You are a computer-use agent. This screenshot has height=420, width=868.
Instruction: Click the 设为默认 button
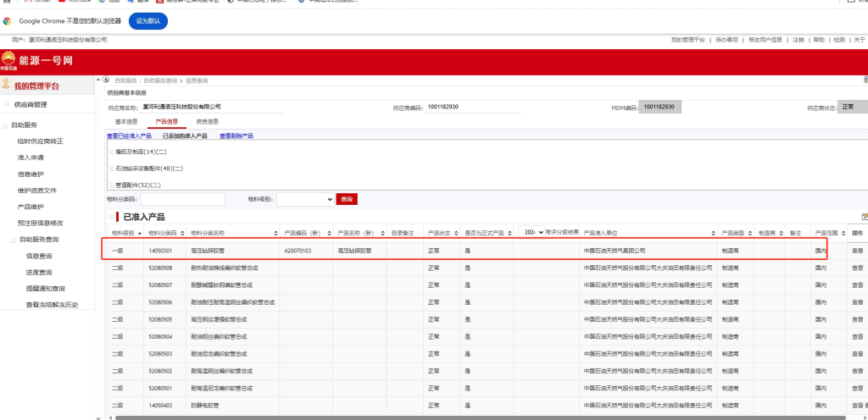coord(147,21)
